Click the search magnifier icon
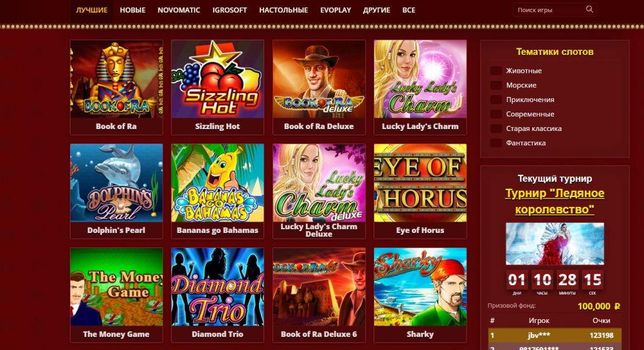 (589, 9)
